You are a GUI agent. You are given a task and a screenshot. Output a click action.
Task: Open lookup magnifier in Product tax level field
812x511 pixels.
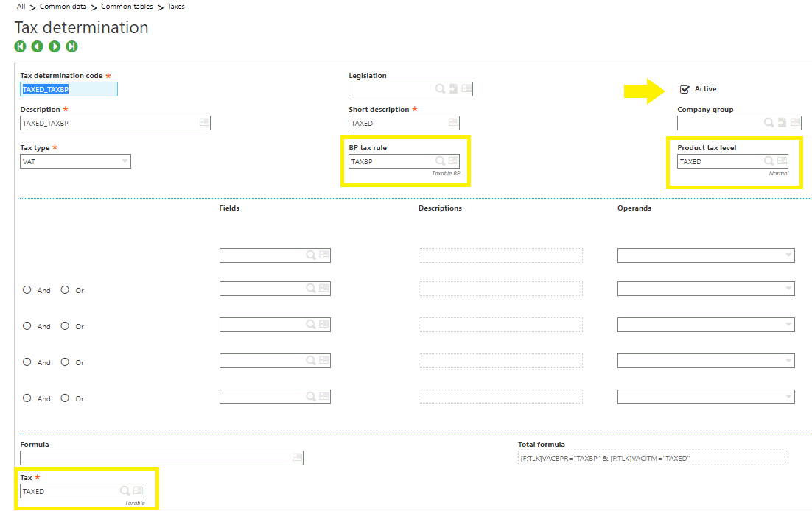[x=769, y=161]
